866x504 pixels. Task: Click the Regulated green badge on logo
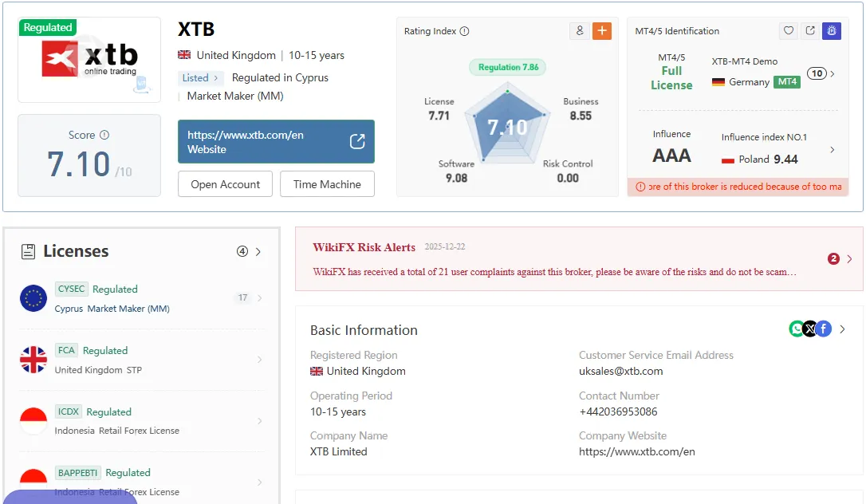(48, 27)
